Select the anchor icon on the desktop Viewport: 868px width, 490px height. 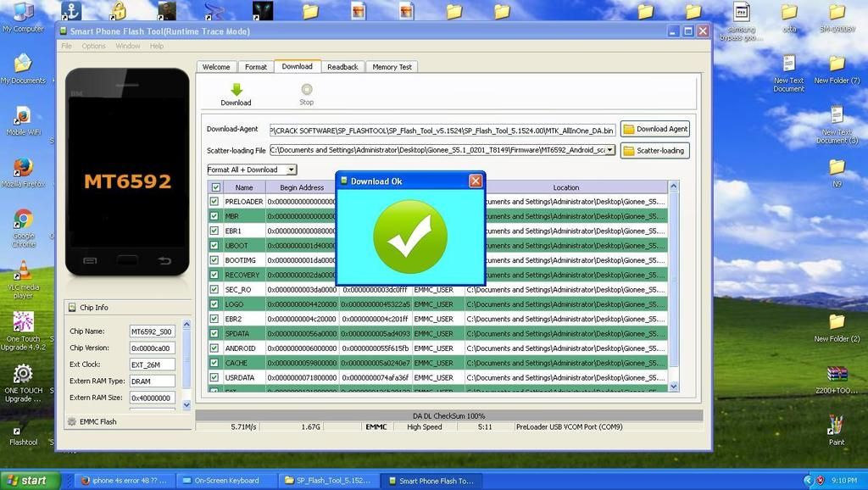coord(71,10)
